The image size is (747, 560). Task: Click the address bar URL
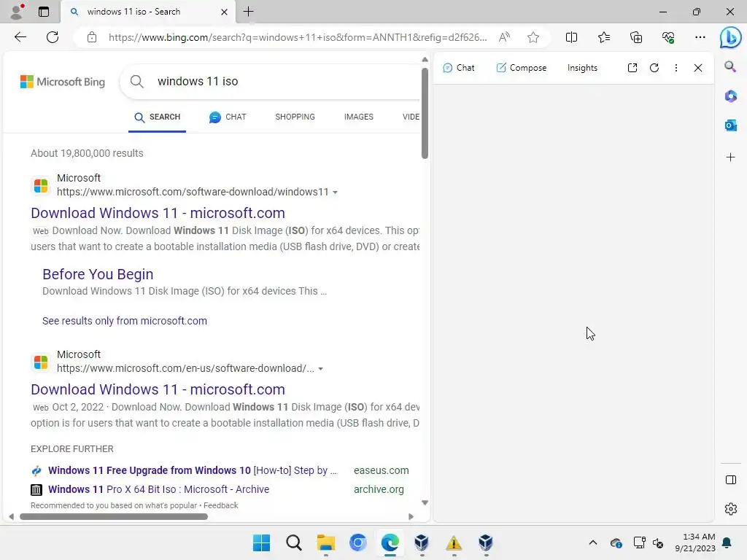click(x=298, y=37)
